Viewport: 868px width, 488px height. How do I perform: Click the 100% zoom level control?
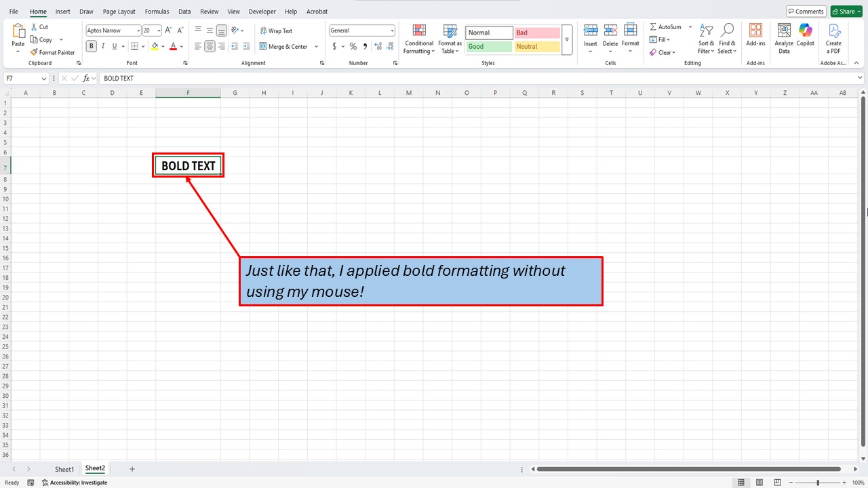857,482
